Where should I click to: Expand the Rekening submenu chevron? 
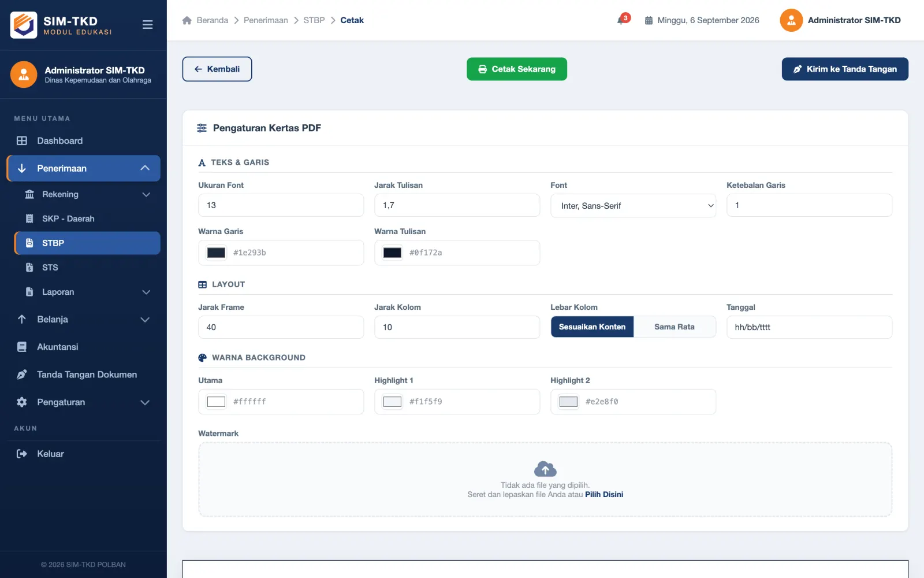146,195
